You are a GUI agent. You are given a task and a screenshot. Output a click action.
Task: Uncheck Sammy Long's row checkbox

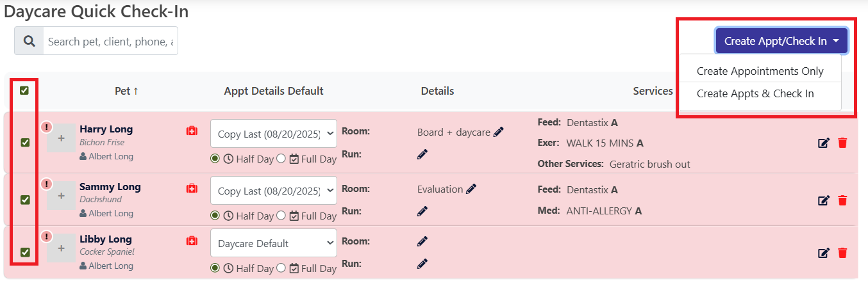(x=25, y=200)
